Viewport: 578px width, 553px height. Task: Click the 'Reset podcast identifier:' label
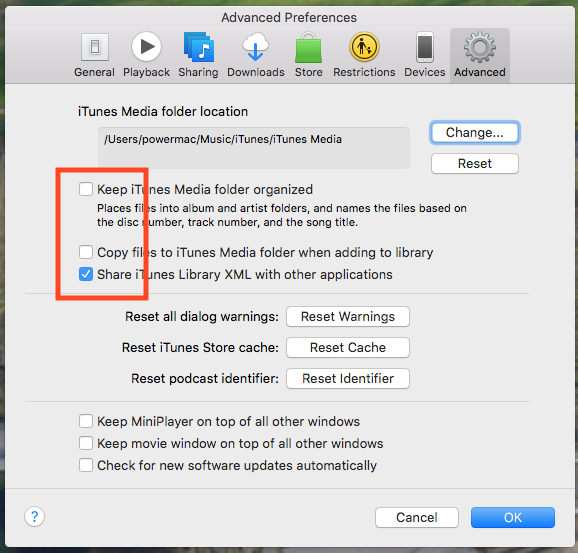[205, 379]
